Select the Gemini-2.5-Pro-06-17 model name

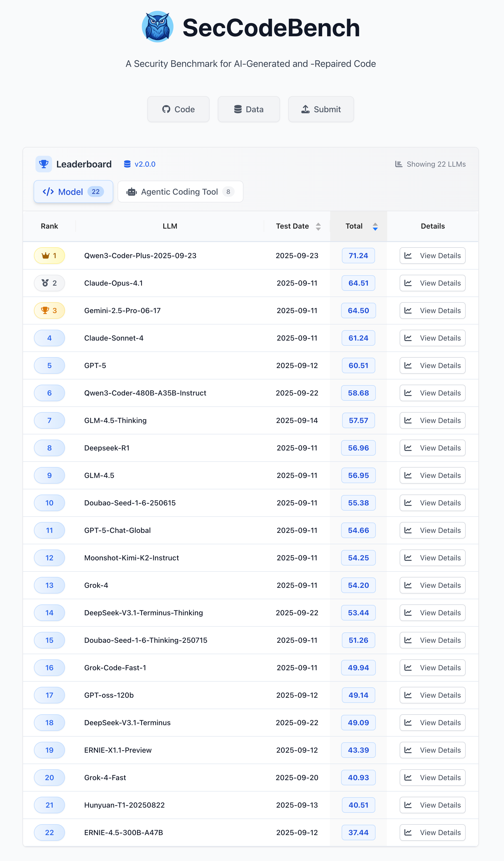(x=122, y=310)
